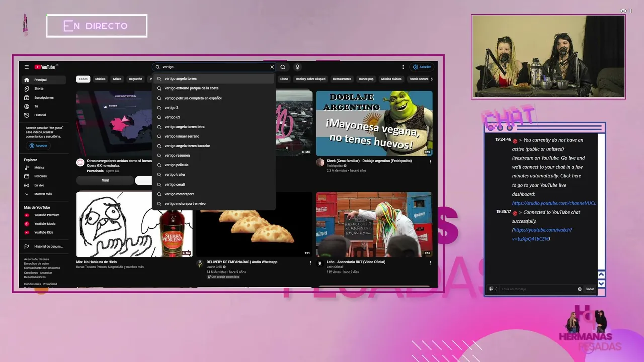The height and width of the screenshot is (362, 644).
Task: Choose suggestion 'vertigo 2'
Action: (214, 108)
